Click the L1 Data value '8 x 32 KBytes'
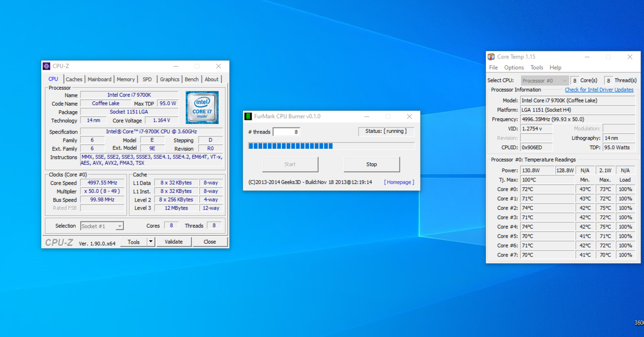The width and height of the screenshot is (644, 337). (x=176, y=183)
